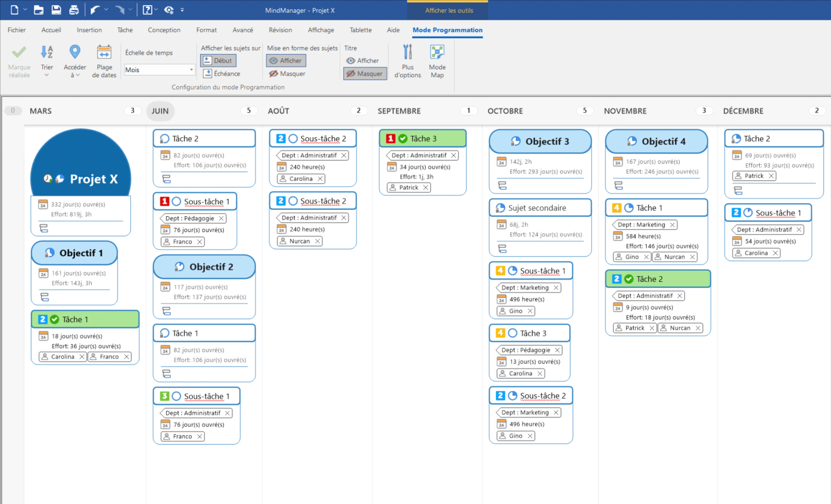The height and width of the screenshot is (504, 831).
Task: Switch to the Conception ribbon tab
Action: point(164,30)
